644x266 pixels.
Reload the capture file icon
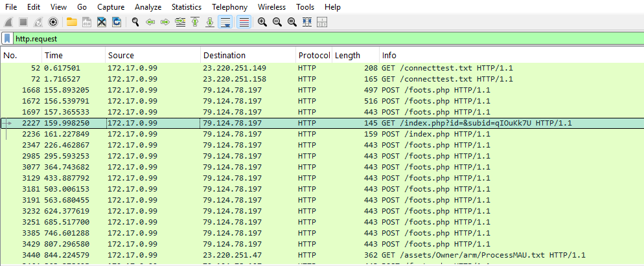pyautogui.click(x=117, y=22)
